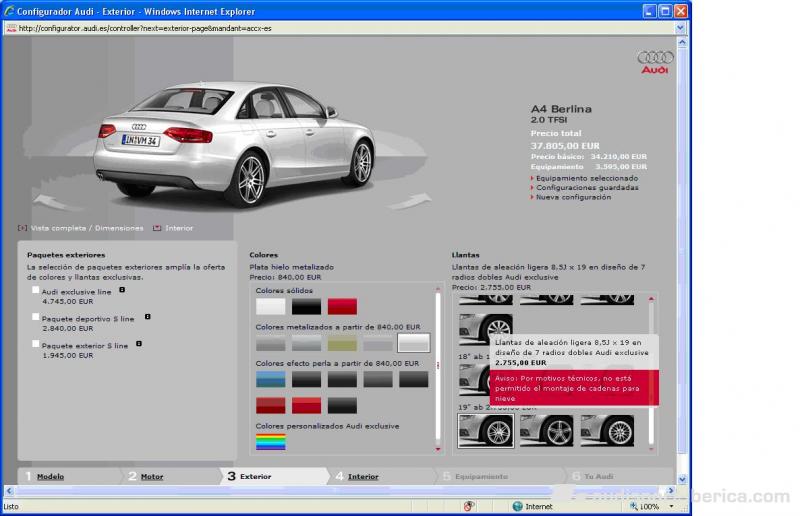800x516 pixels.
Task: Rotate car view with right arrow
Action: [x=409, y=201]
